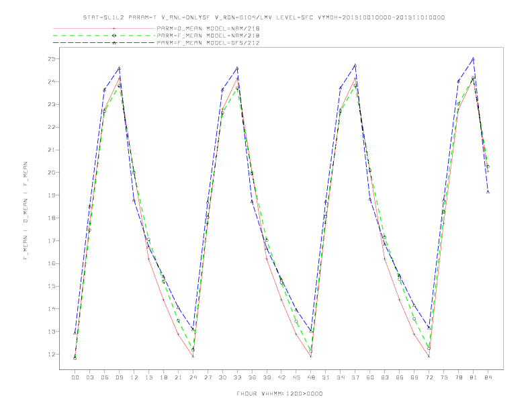Click blue triangle data point at hour 84
This screenshot has width=532, height=411.
coord(488,192)
